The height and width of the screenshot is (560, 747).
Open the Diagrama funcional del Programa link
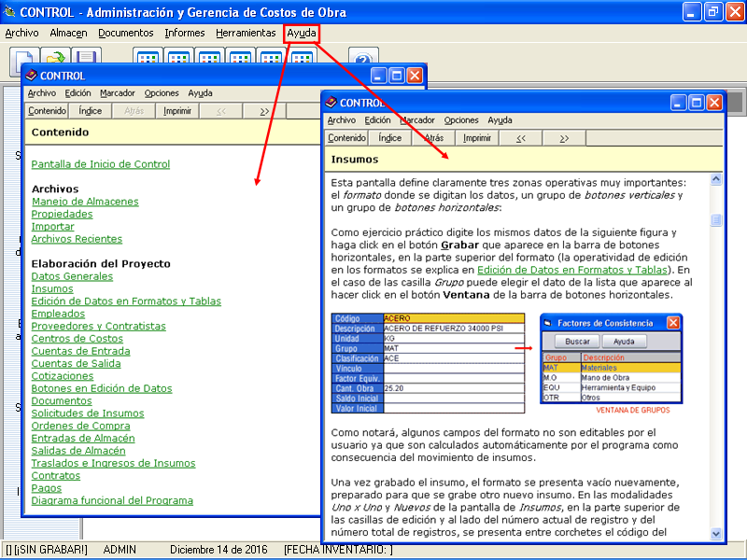[111, 499]
